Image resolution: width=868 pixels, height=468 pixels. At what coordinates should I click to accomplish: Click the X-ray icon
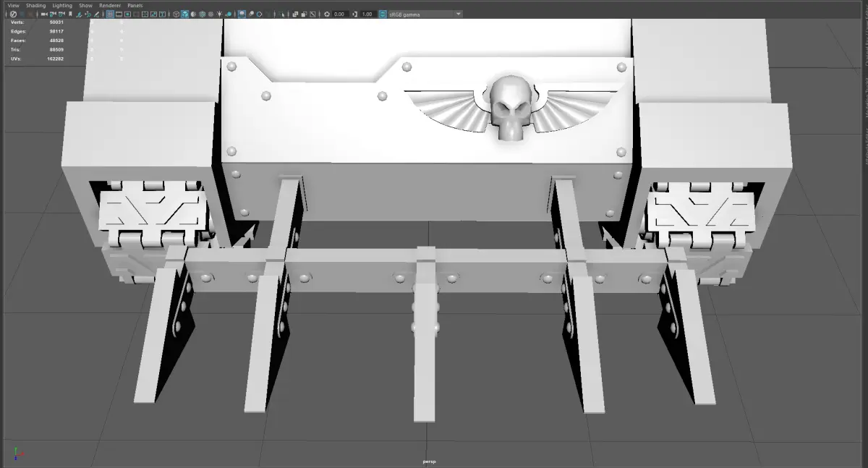tap(295, 14)
